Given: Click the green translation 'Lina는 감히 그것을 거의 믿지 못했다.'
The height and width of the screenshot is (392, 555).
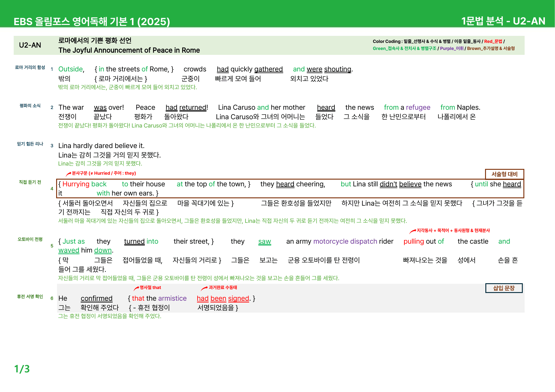Looking at the screenshot, I should tap(100, 163).
